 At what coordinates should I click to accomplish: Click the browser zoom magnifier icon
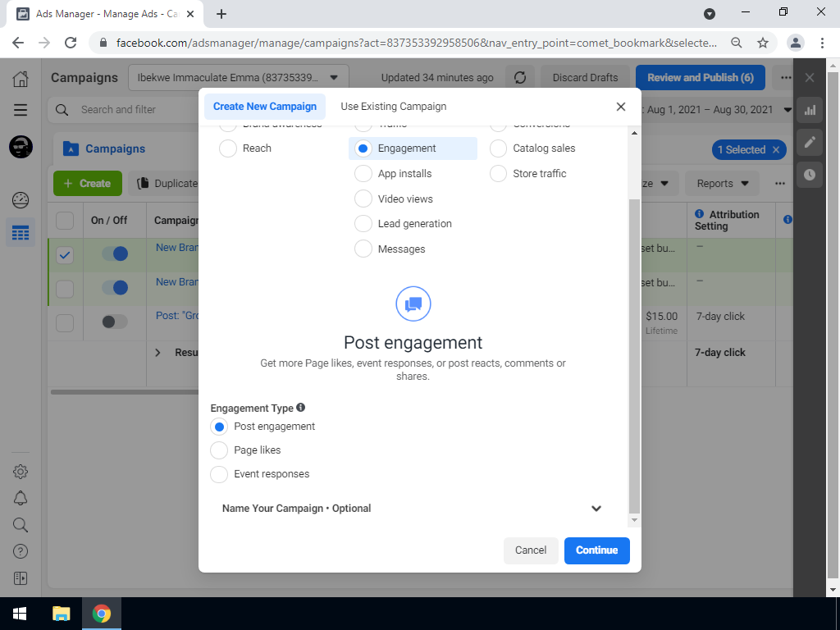[737, 43]
